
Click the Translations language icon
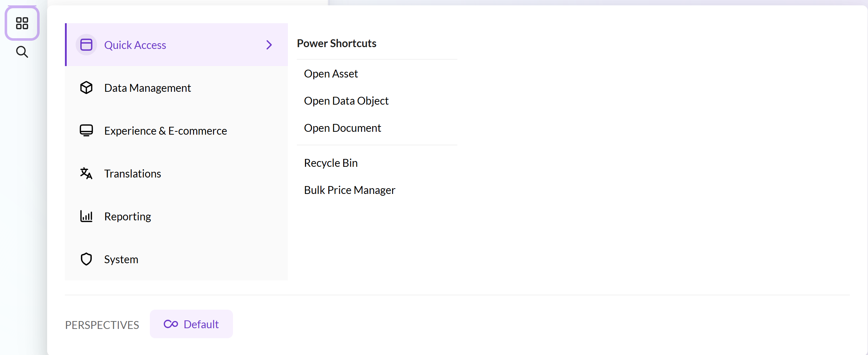click(86, 174)
